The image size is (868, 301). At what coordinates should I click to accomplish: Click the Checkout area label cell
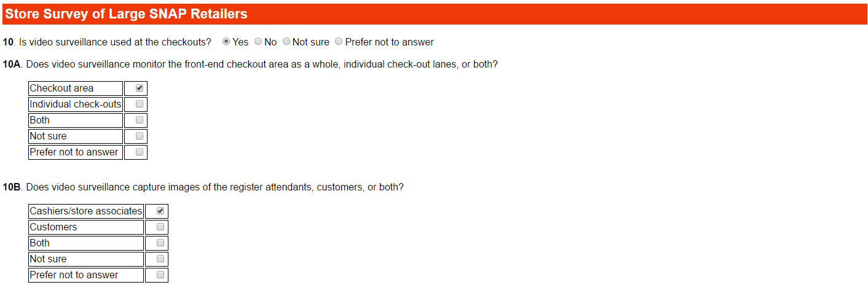pos(76,88)
